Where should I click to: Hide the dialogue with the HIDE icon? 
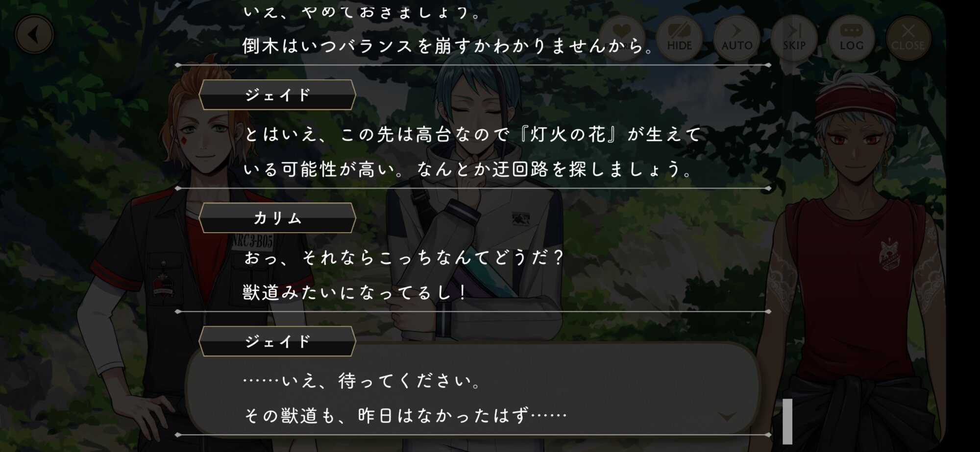tap(679, 37)
